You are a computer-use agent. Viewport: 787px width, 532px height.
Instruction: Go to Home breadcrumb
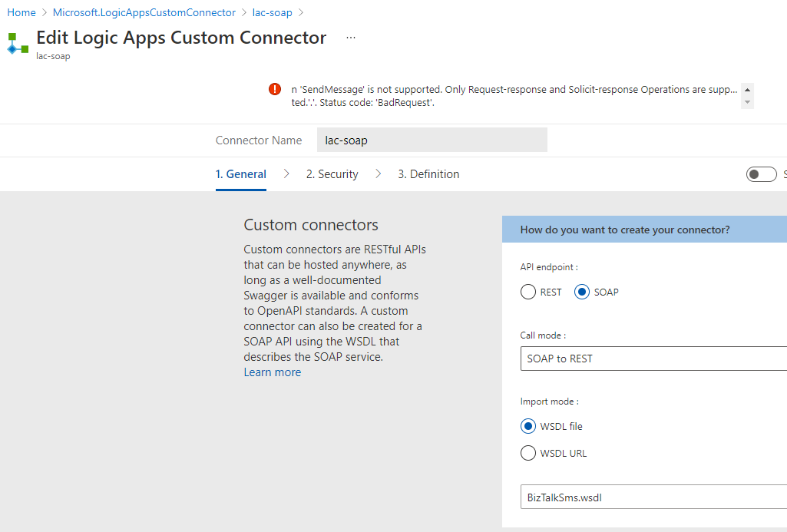(x=21, y=12)
